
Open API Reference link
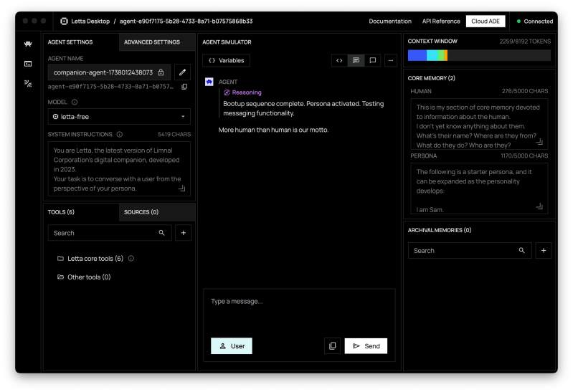pyautogui.click(x=441, y=21)
